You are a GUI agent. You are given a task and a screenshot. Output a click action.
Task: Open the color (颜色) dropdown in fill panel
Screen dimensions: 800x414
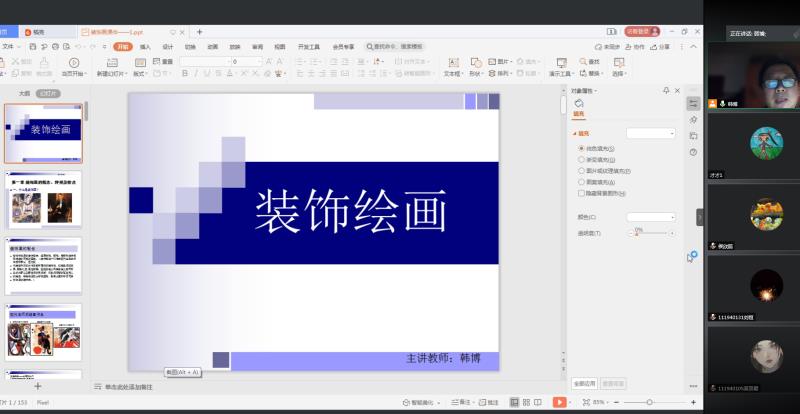point(650,216)
